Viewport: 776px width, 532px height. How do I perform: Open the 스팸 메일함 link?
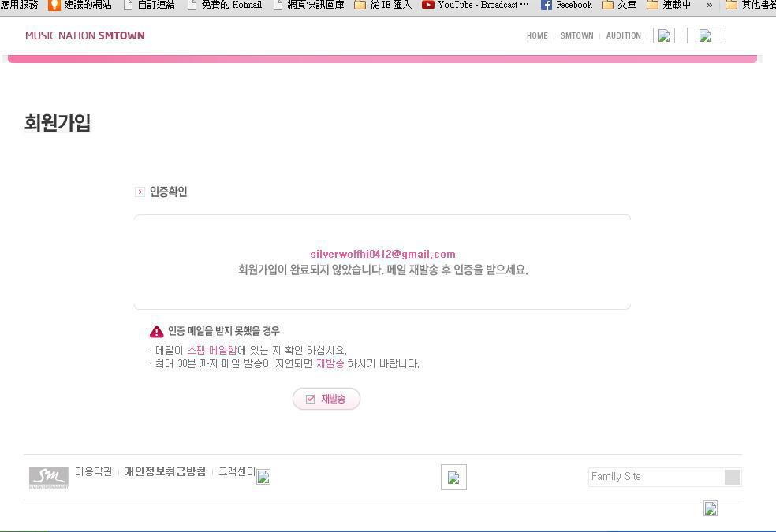[212, 351]
